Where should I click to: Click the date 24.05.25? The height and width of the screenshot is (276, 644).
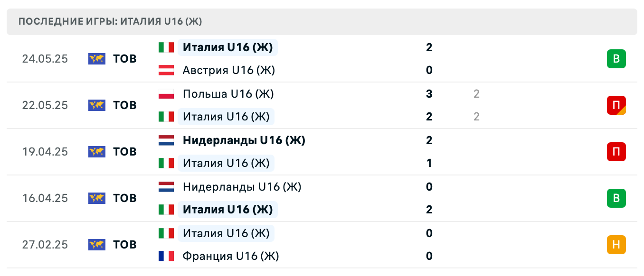pyautogui.click(x=45, y=59)
